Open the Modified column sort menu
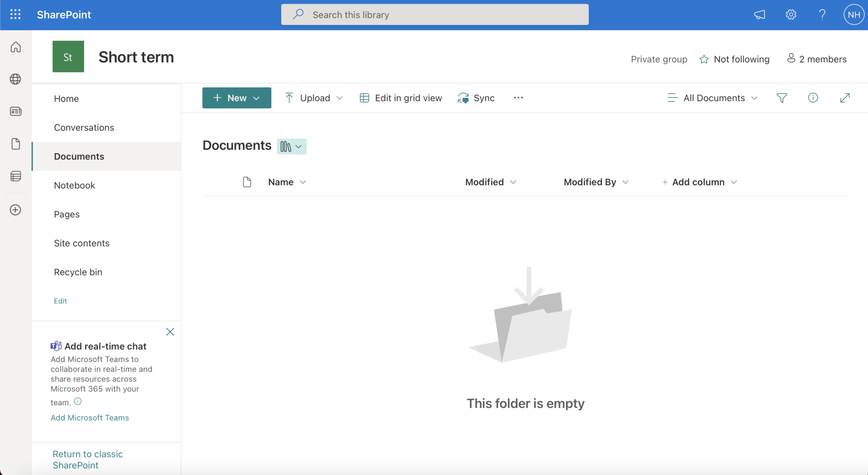Screen dimensions: 868x475 (490, 182)
